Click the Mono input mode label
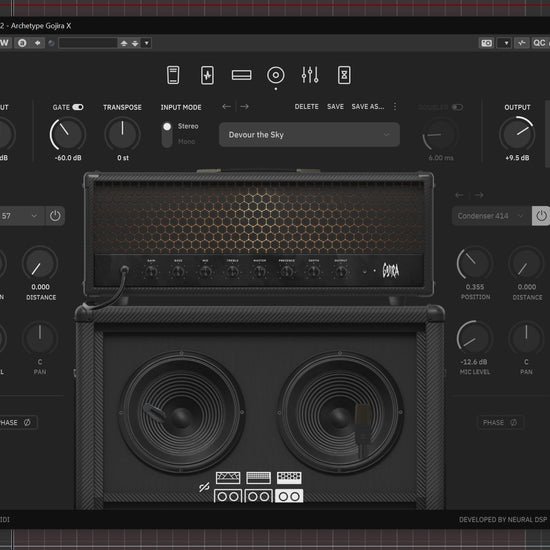Image resolution: width=550 pixels, height=550 pixels. pyautogui.click(x=187, y=141)
